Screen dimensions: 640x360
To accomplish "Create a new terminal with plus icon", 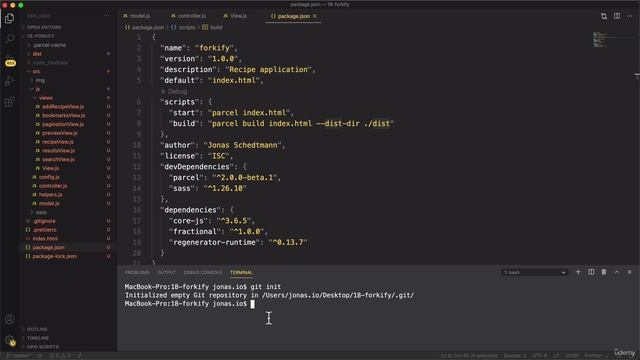I will pyautogui.click(x=578, y=272).
